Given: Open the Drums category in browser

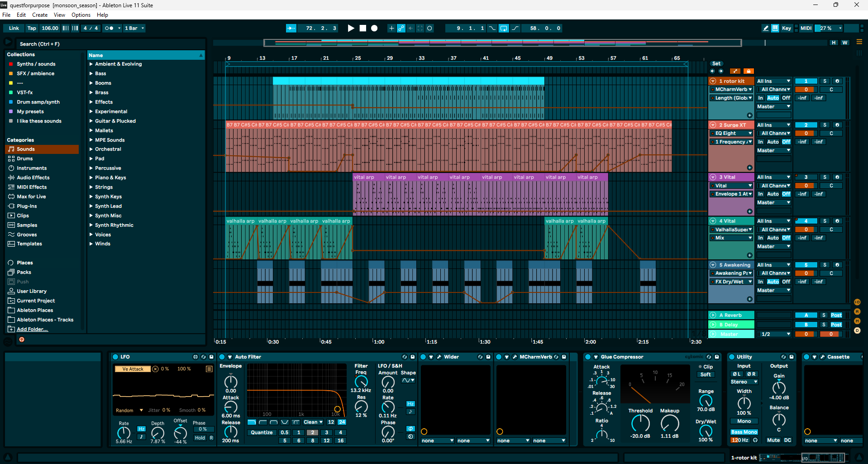Looking at the screenshot, I should pyautogui.click(x=25, y=158).
